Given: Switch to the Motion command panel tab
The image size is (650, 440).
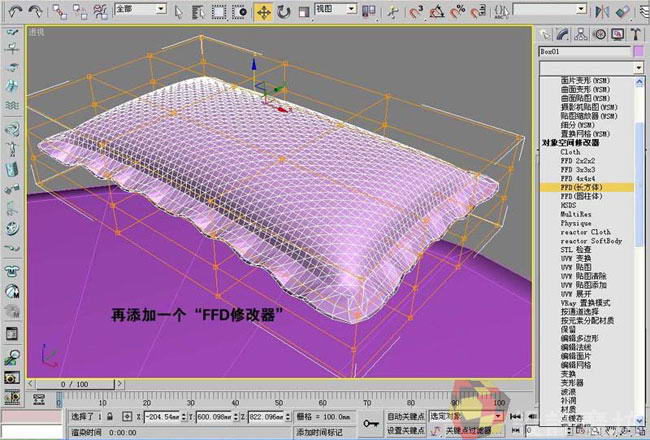Looking at the screenshot, I should pos(599,34).
